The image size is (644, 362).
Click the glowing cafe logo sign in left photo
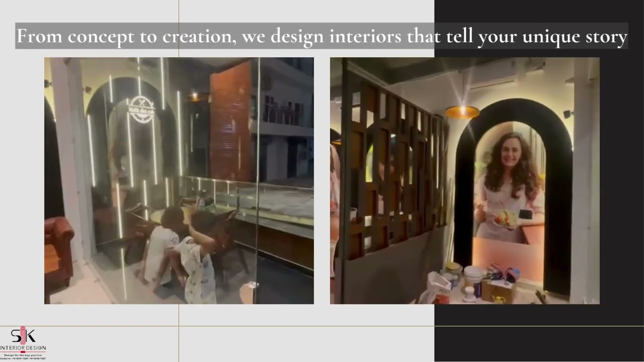[x=141, y=110]
